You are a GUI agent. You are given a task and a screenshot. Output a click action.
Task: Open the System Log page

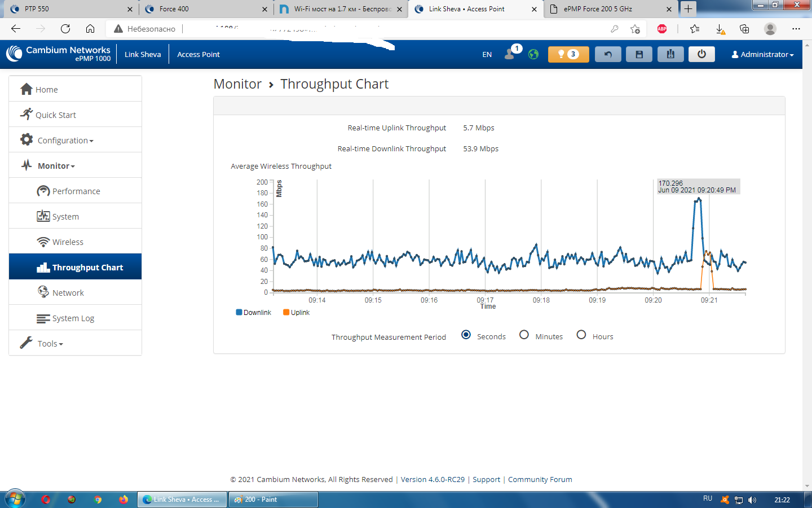click(75, 318)
